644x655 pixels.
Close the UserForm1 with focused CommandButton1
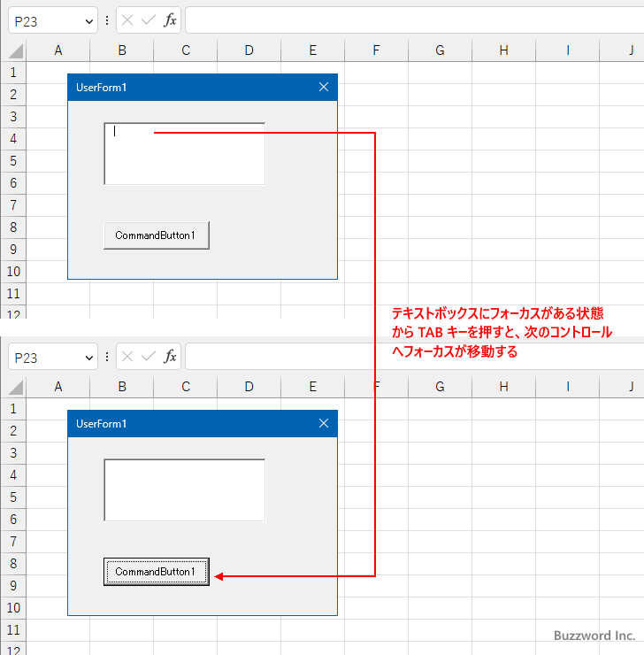(x=324, y=423)
